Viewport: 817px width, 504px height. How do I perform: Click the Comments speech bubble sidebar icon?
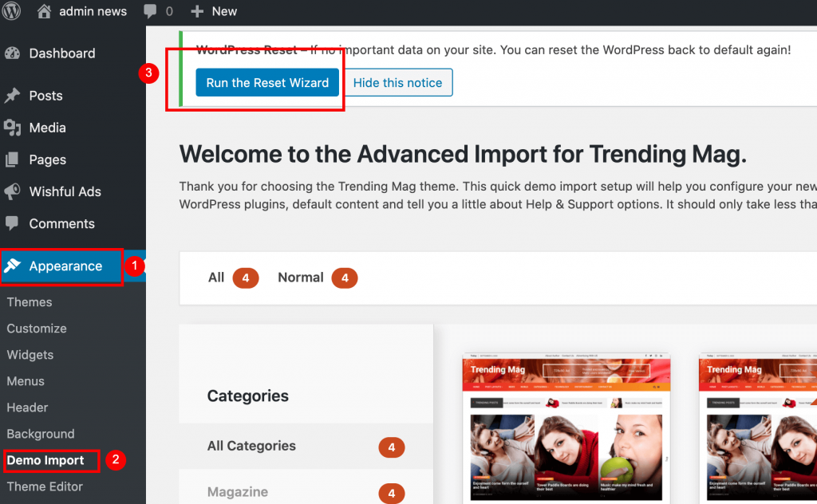[x=11, y=223]
